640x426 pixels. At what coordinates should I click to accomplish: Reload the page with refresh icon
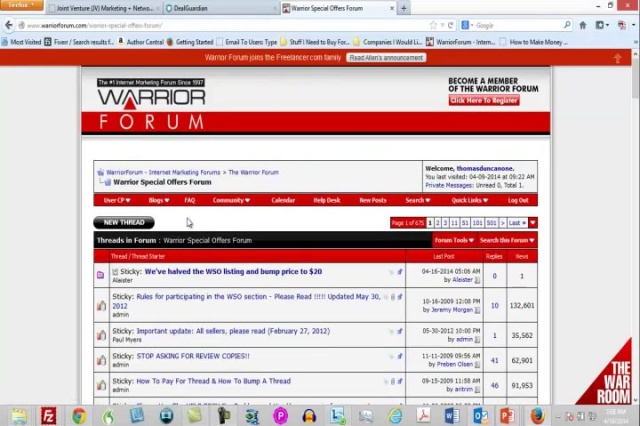tap(451, 25)
